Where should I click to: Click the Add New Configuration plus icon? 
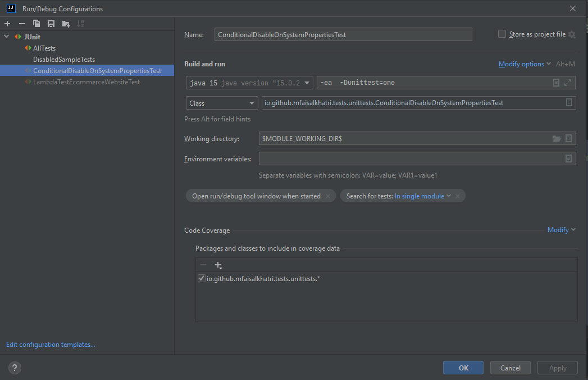(7, 24)
